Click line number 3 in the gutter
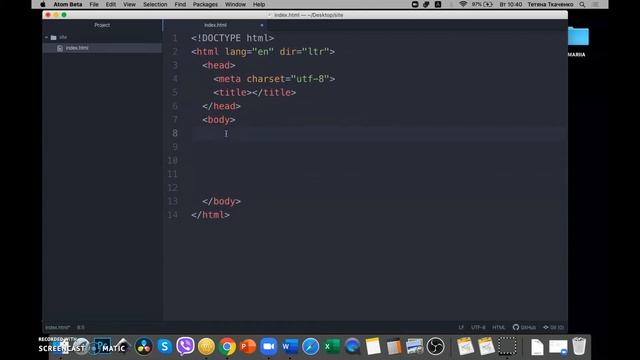640x360 pixels. click(175, 65)
